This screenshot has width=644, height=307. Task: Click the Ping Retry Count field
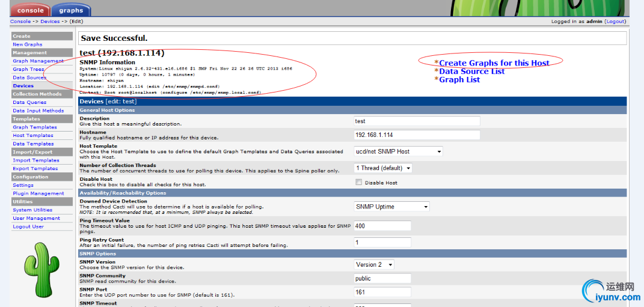coord(382,243)
